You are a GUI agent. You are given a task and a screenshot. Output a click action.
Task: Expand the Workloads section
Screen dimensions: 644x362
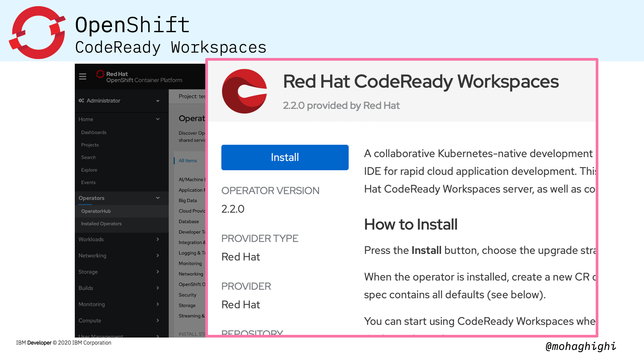[x=121, y=239]
